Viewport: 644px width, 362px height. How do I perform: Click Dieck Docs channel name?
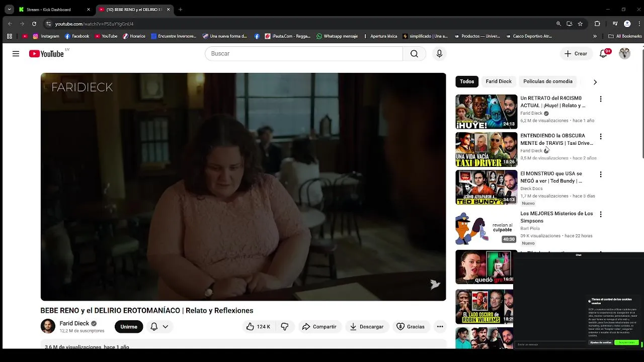[x=531, y=189]
